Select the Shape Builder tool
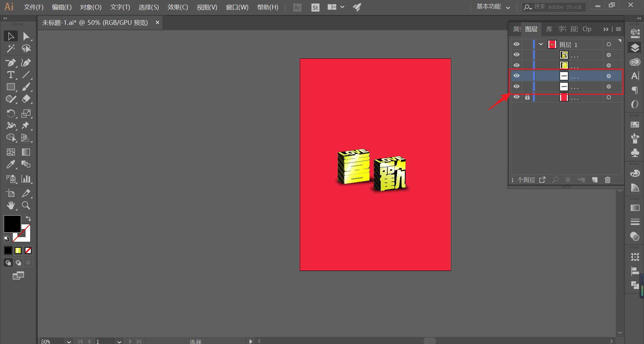 11,138
